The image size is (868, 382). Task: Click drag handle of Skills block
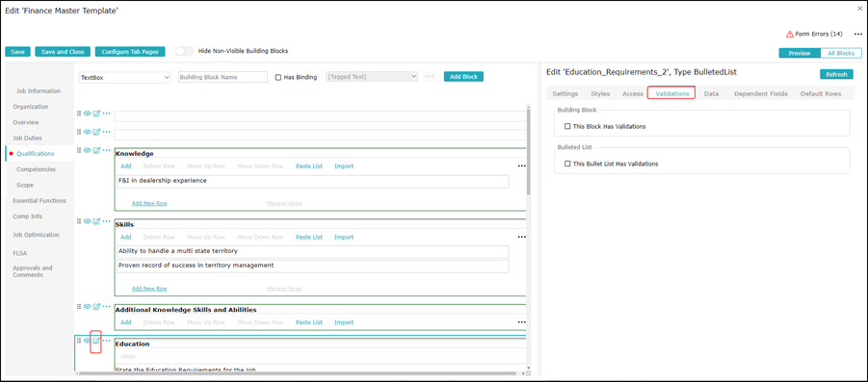79,221
